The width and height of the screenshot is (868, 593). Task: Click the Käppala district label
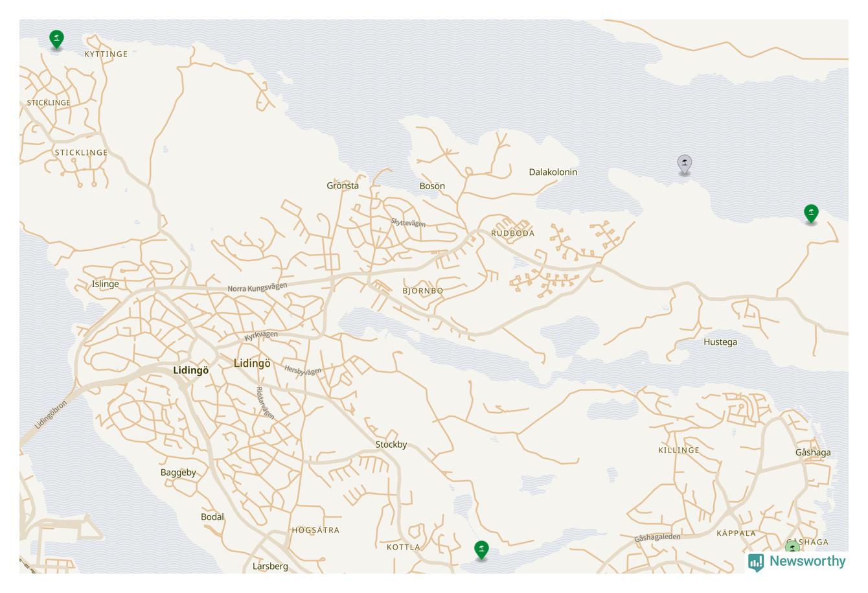click(736, 534)
